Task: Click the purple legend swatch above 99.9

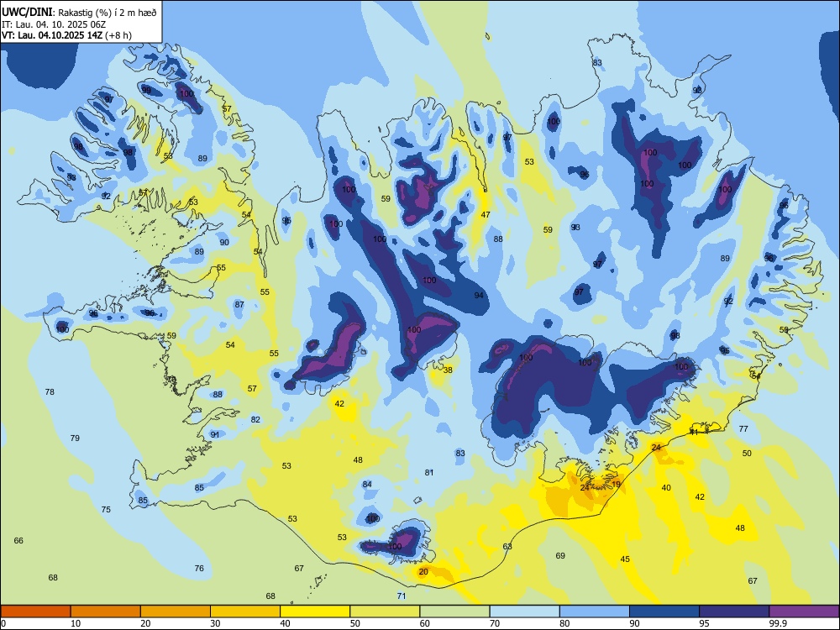Action: pos(804,612)
